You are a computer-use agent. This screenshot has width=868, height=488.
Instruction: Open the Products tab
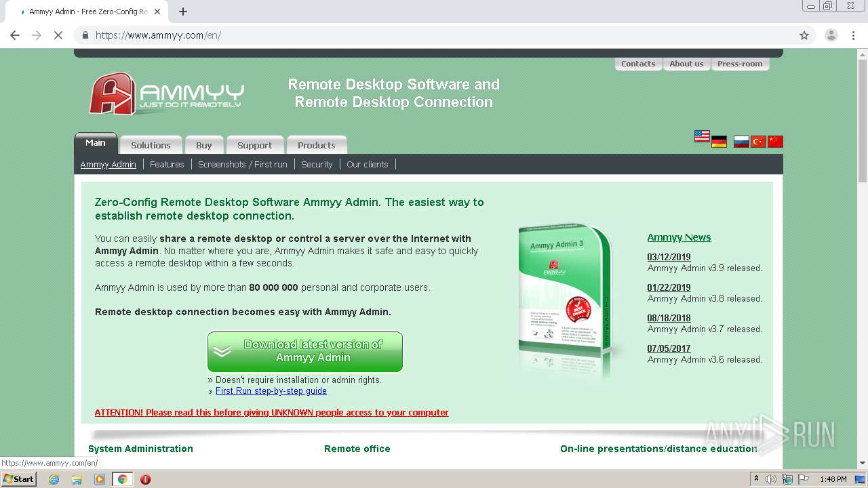tap(317, 145)
